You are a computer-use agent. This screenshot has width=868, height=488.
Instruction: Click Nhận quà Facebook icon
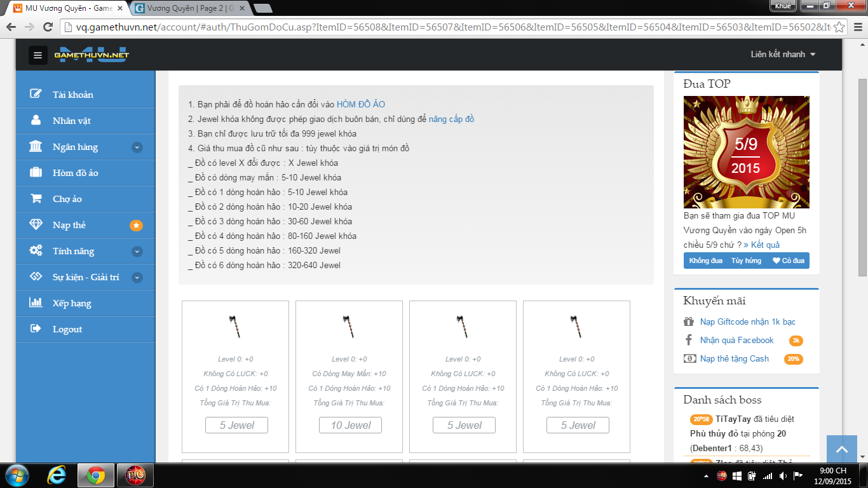(689, 340)
